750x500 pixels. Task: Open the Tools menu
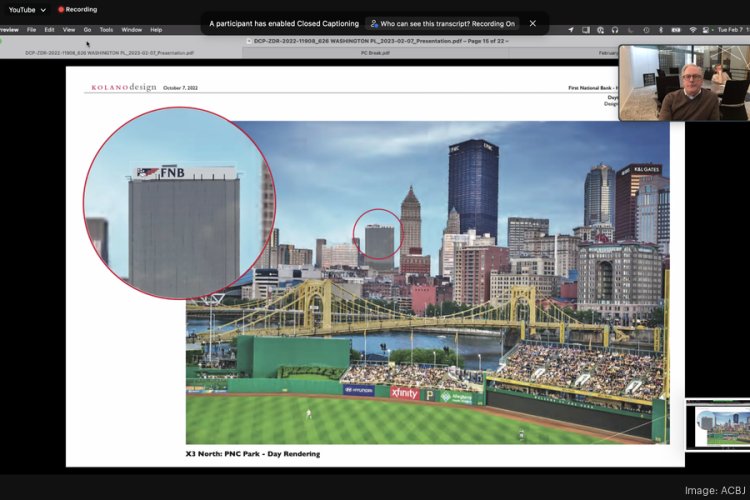pos(106,30)
